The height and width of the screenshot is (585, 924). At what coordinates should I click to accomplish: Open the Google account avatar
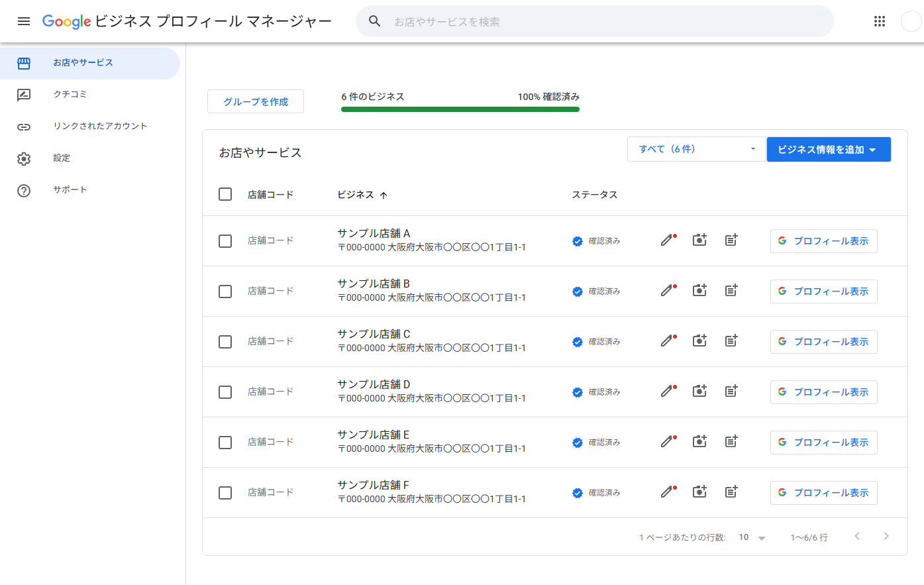[911, 21]
